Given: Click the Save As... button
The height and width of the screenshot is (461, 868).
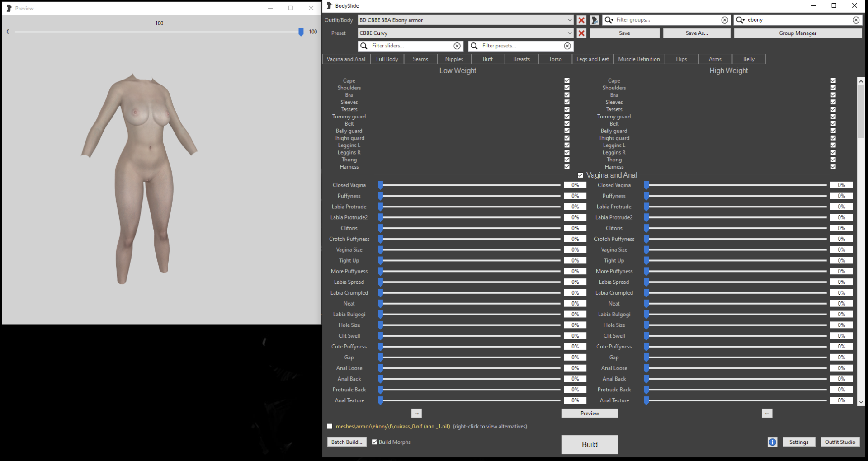Looking at the screenshot, I should click(697, 33).
